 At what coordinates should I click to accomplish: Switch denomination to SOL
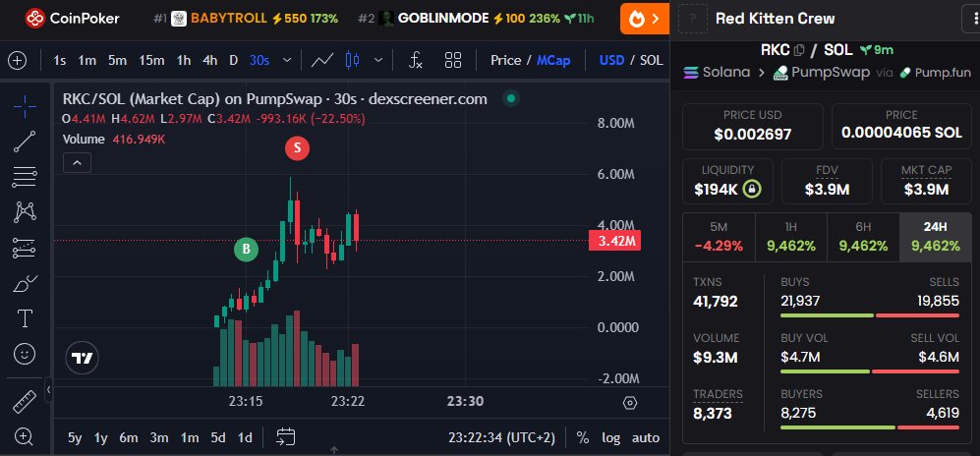[652, 61]
